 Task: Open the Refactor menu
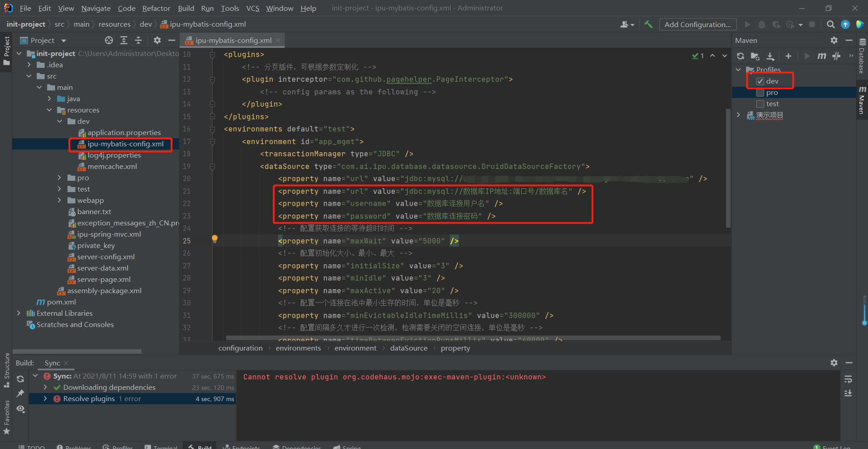[156, 8]
